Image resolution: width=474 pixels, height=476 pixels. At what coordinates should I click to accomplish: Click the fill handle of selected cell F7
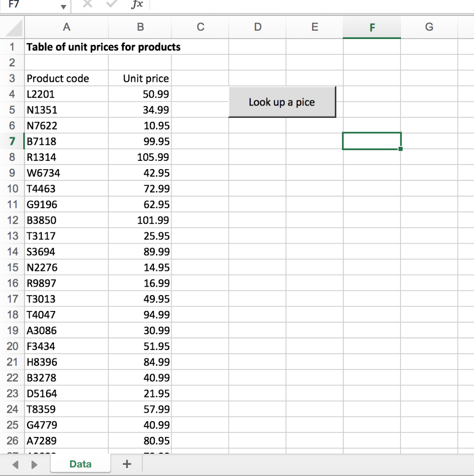[x=401, y=149]
